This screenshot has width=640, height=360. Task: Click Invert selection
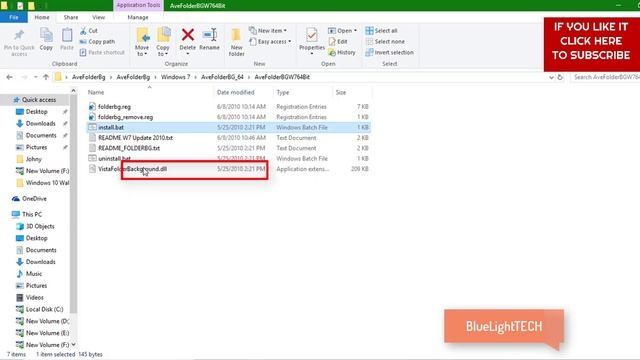pyautogui.click(x=389, y=53)
